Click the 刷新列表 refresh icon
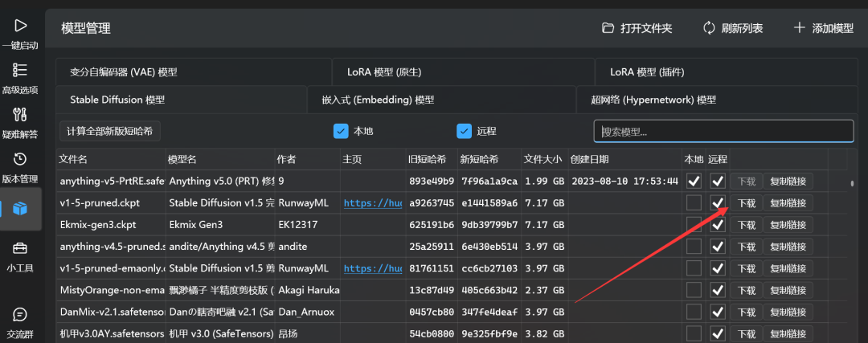The height and width of the screenshot is (343, 868). click(709, 28)
